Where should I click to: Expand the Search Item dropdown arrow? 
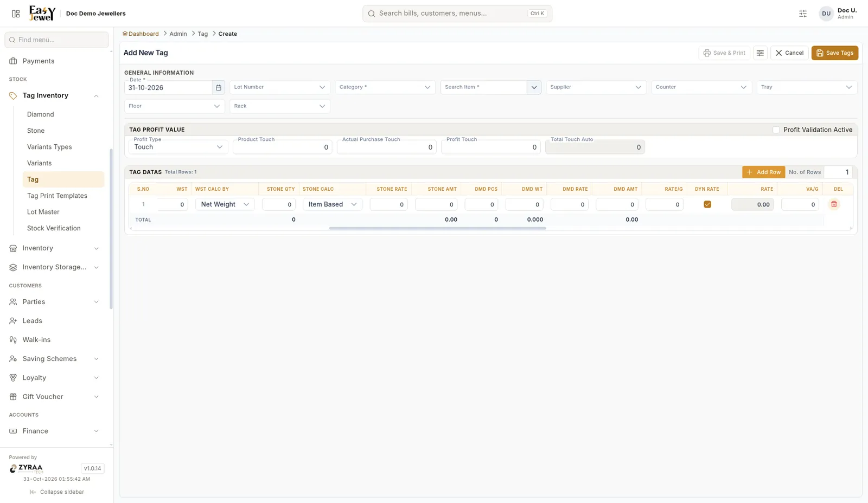(x=534, y=87)
